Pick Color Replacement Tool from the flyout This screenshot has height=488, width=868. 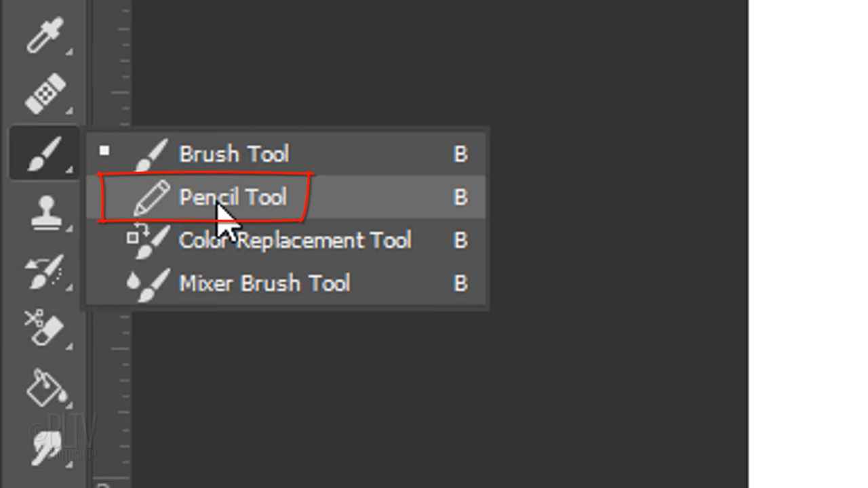point(295,241)
